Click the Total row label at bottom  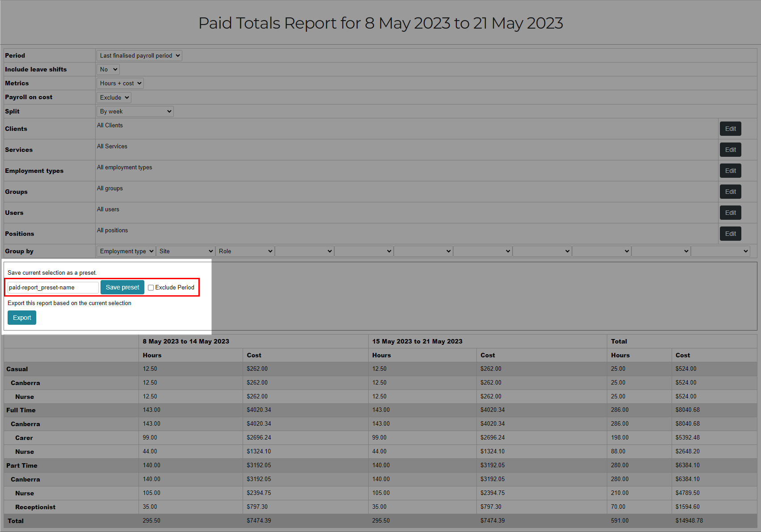pyautogui.click(x=16, y=521)
